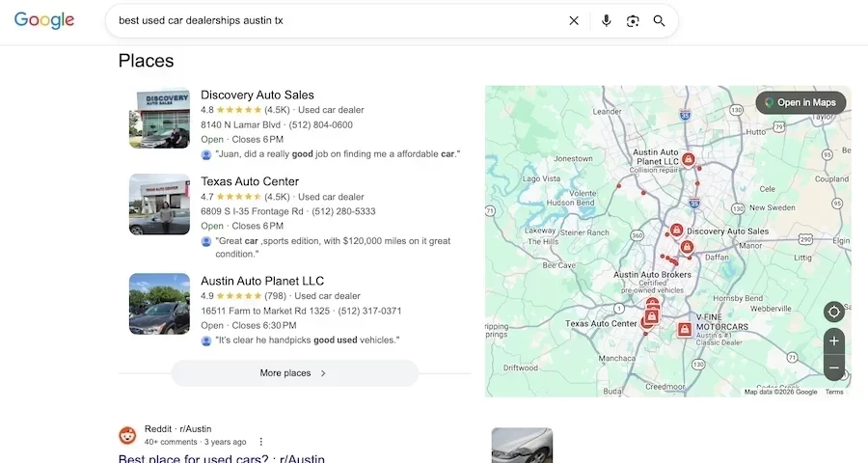Click address 8140 N Lamar Blvd
868x463 pixels.
241,124
